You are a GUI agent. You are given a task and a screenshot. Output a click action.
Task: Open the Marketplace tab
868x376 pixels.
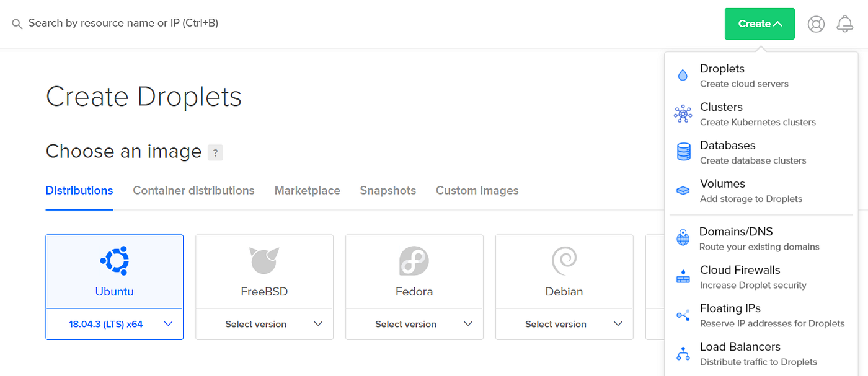[308, 191]
